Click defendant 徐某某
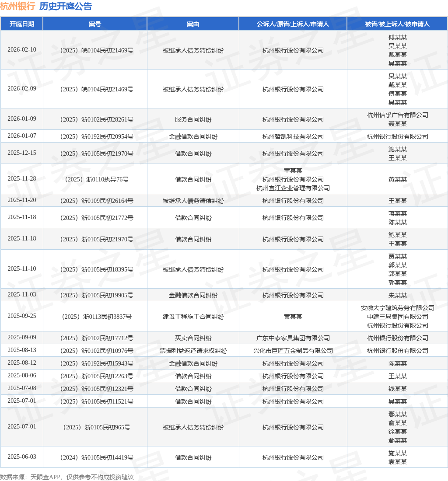Screen dimensions: 448x481 397,432
